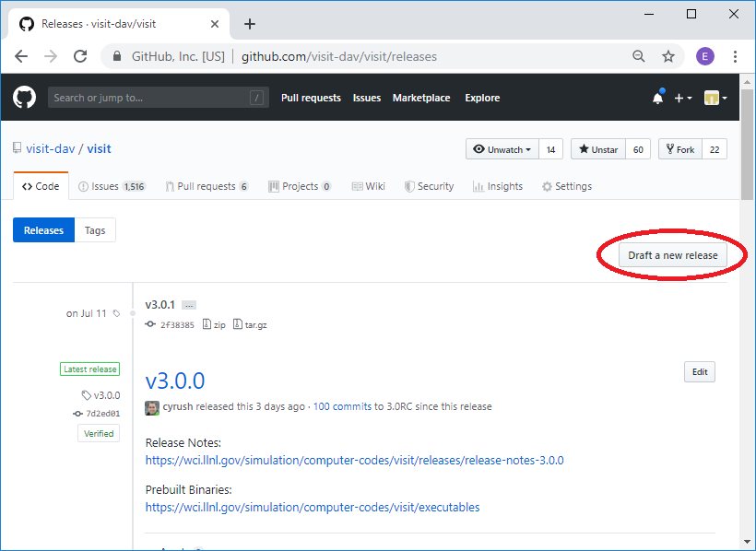The height and width of the screenshot is (551, 756).
Task: Open the plus create-new dropdown
Action: [x=683, y=98]
